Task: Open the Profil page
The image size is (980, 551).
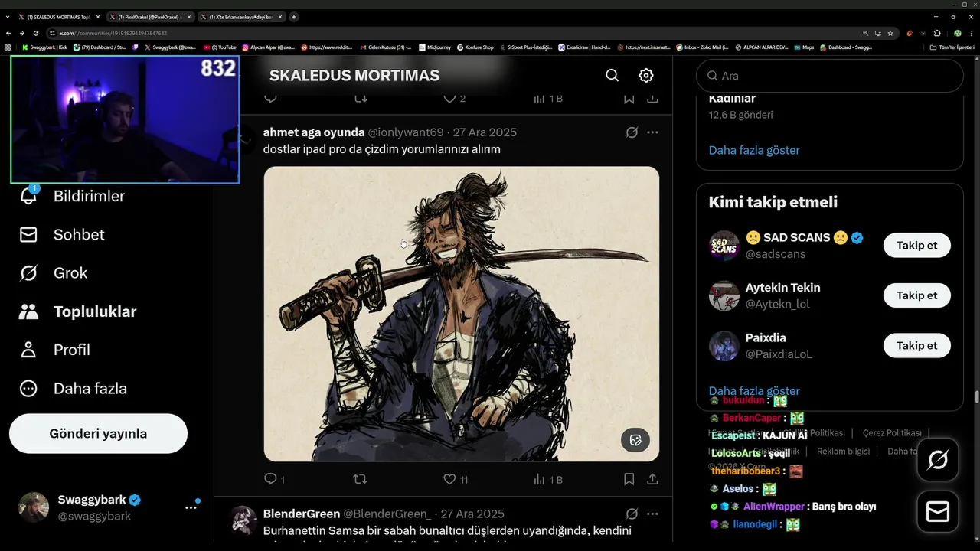Action: 55,350
